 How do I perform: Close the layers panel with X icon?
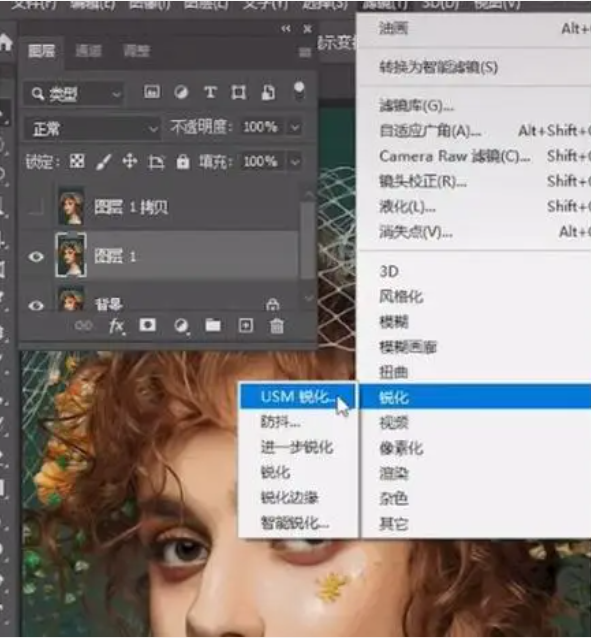coord(308,29)
